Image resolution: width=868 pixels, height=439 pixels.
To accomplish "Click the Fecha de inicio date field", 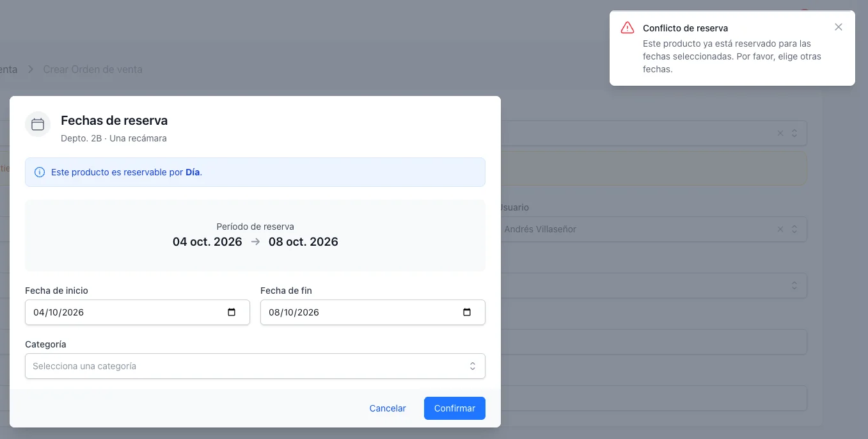I will click(138, 312).
